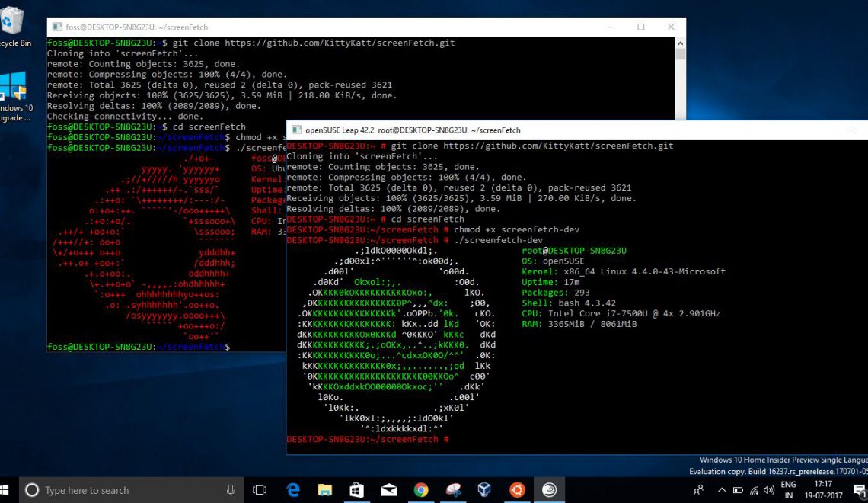Click the 'cd screenFetch' line in foss terminal
Image resolution: width=868 pixels, height=503 pixels.
point(147,127)
